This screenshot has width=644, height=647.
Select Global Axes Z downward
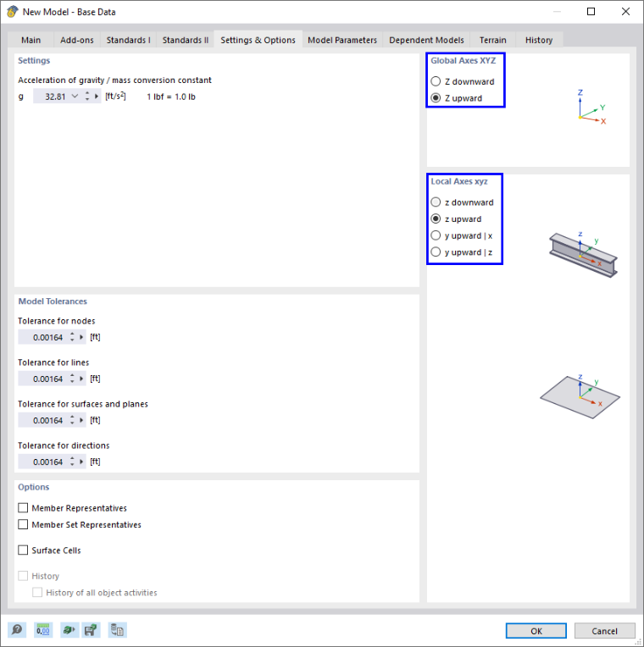(x=463, y=81)
